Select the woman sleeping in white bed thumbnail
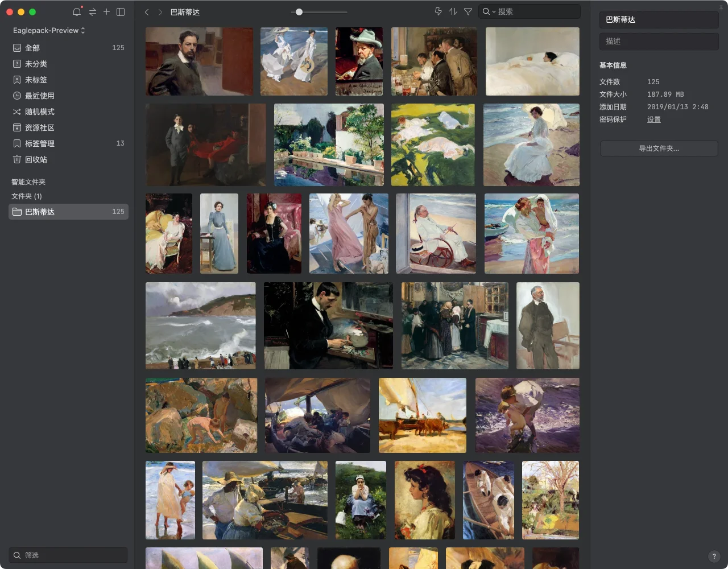Image resolution: width=728 pixels, height=569 pixels. (x=532, y=61)
